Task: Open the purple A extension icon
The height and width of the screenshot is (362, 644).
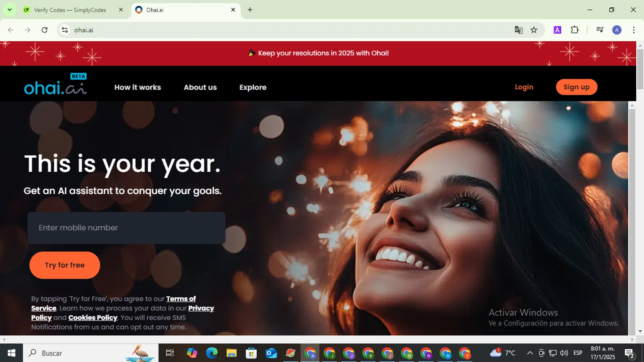Action: tap(557, 30)
